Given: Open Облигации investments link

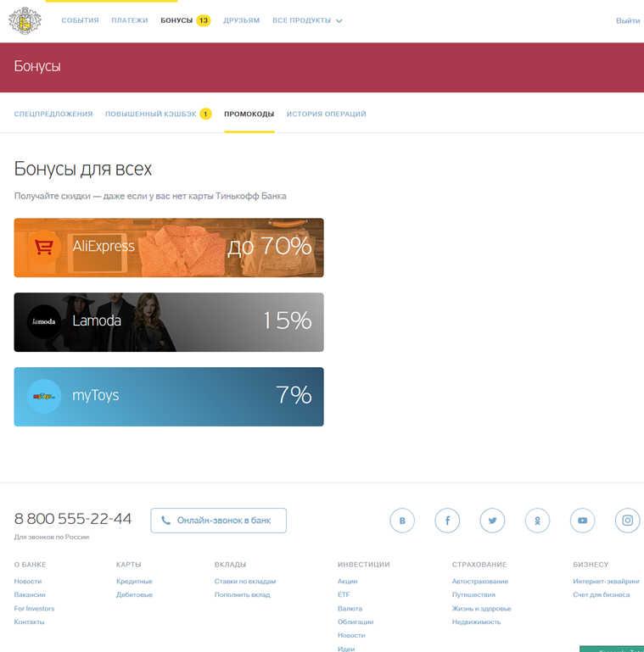Looking at the screenshot, I should [x=356, y=621].
